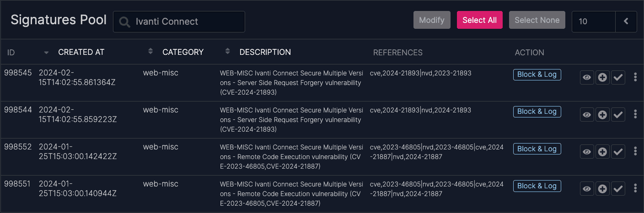Click references cve,2024-21893|nvd,2024-21893
The width and height of the screenshot is (644, 213).
[420, 110]
